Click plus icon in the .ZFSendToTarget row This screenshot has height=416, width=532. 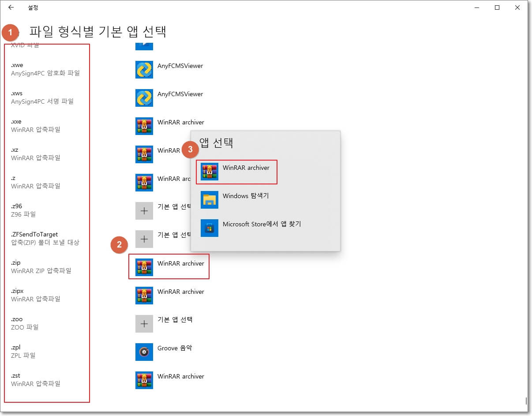(144, 239)
